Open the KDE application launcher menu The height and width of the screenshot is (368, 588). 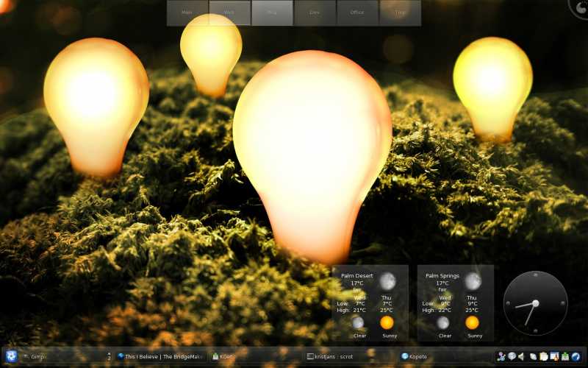11,356
